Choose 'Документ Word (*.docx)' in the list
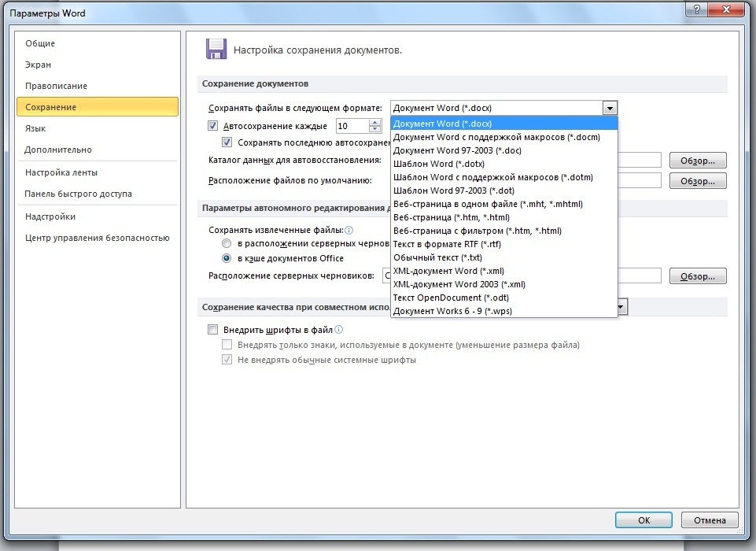 [503, 124]
